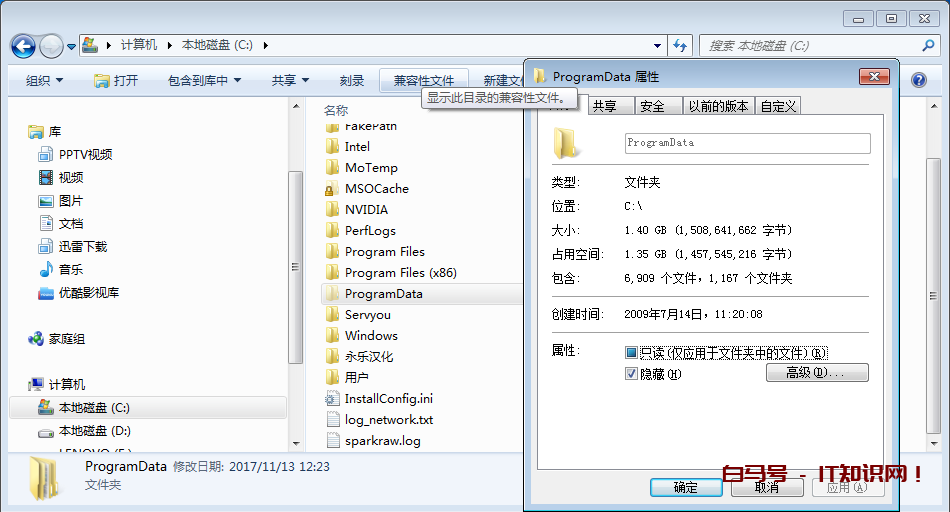Click the 名称 column header
This screenshot has width=950, height=512.
coord(336,110)
